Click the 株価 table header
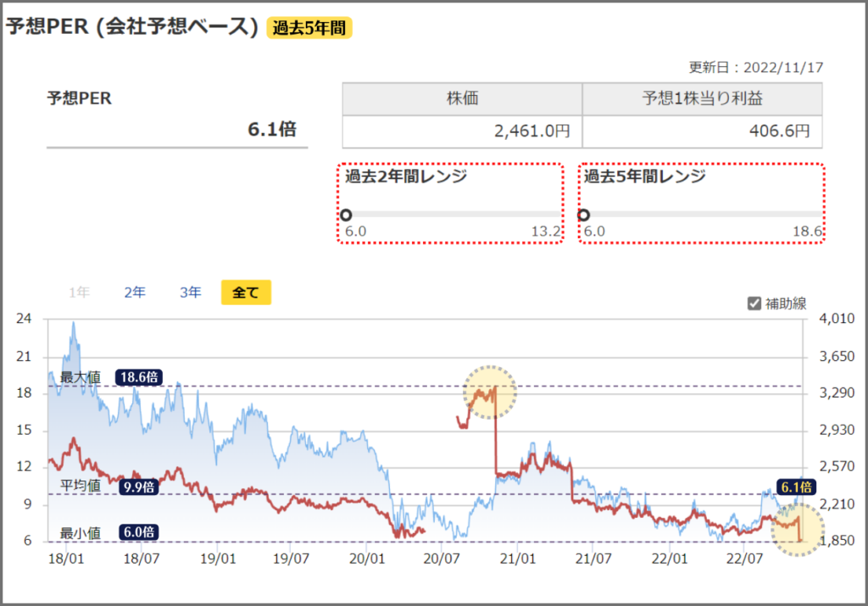 (x=462, y=98)
